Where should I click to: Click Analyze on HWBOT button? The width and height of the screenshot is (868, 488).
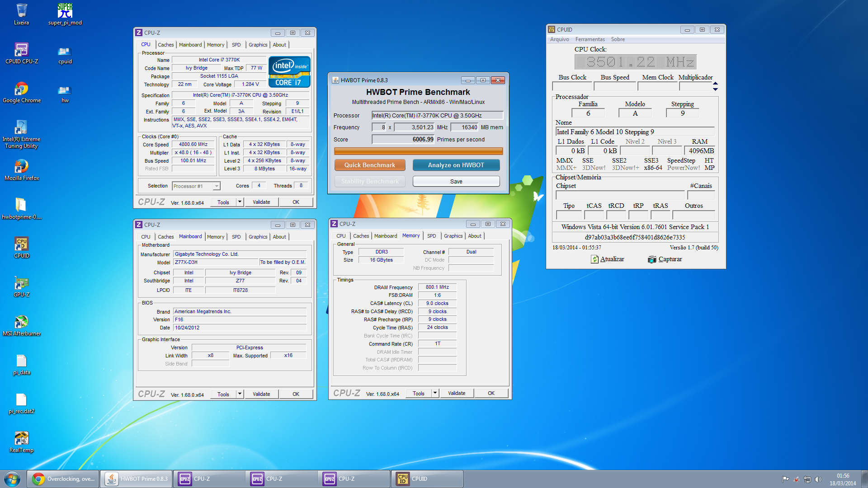tap(456, 165)
